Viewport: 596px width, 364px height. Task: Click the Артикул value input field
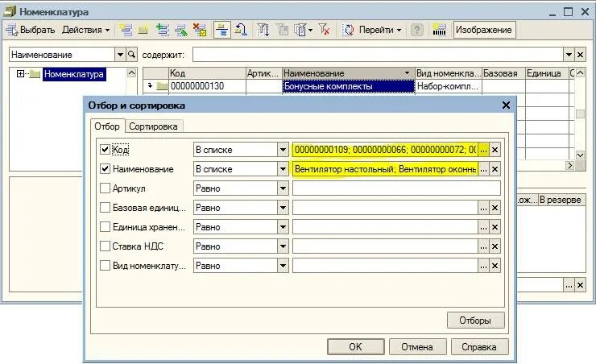(x=396, y=188)
